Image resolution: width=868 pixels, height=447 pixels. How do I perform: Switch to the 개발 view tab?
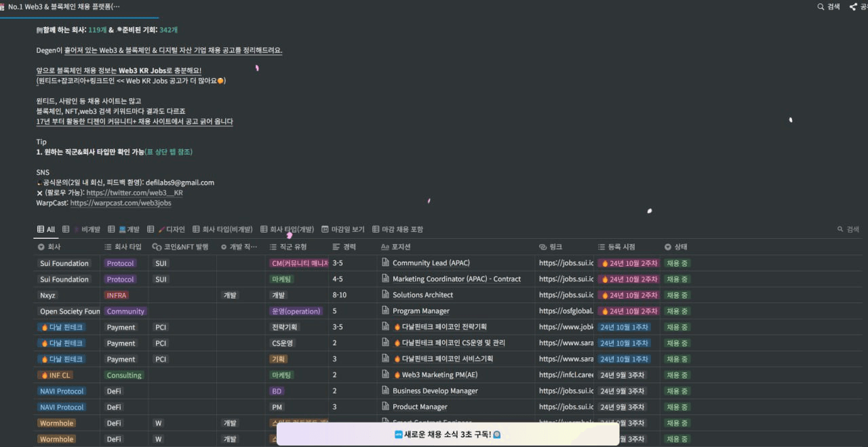(123, 229)
